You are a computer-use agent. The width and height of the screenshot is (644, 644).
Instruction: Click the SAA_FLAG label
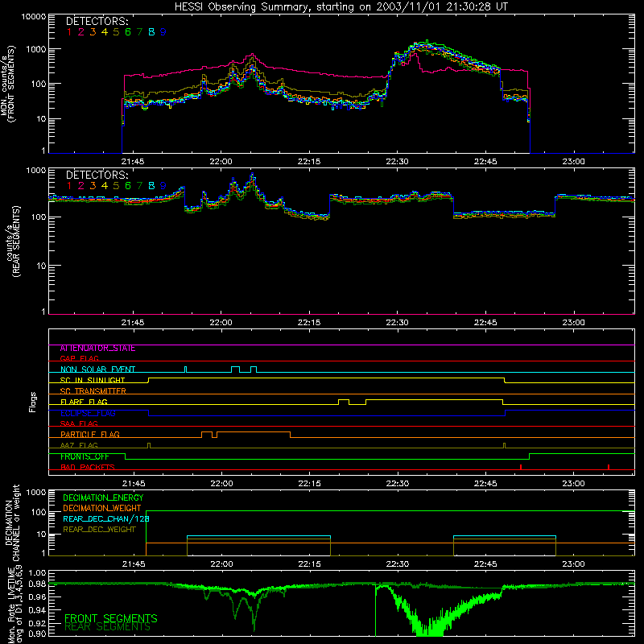[79, 423]
